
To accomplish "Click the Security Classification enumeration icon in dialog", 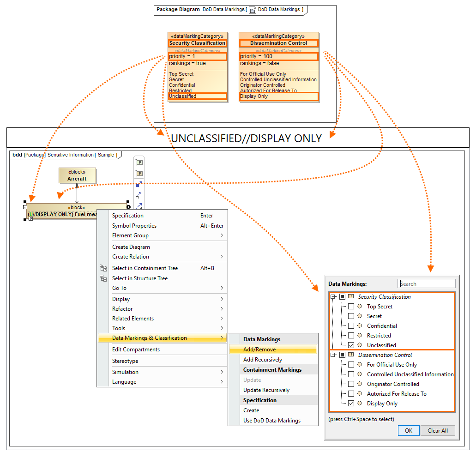I will pos(350,296).
